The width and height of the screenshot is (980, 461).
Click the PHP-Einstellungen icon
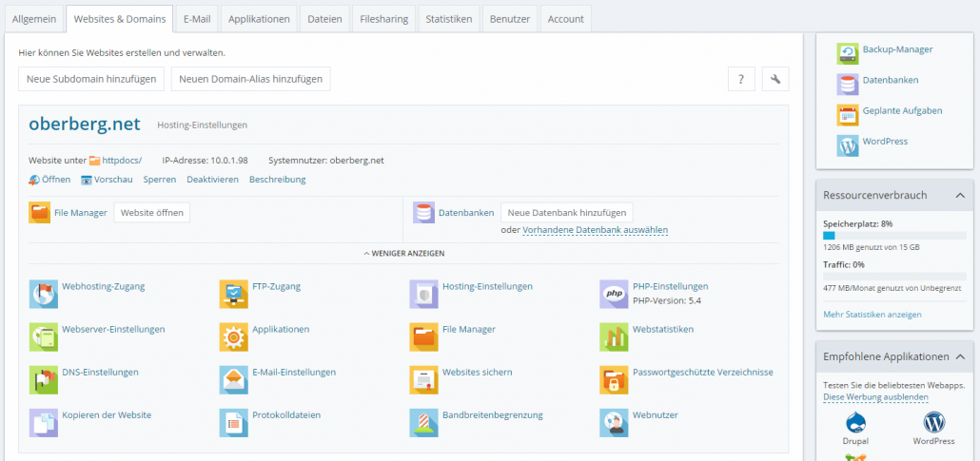coord(614,294)
